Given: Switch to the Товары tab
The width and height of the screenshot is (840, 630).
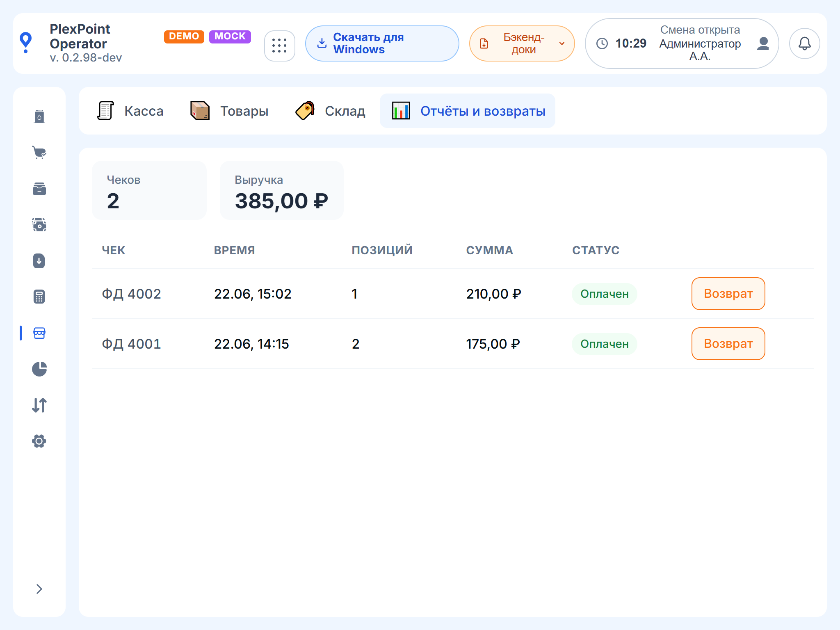Looking at the screenshot, I should 229,111.
